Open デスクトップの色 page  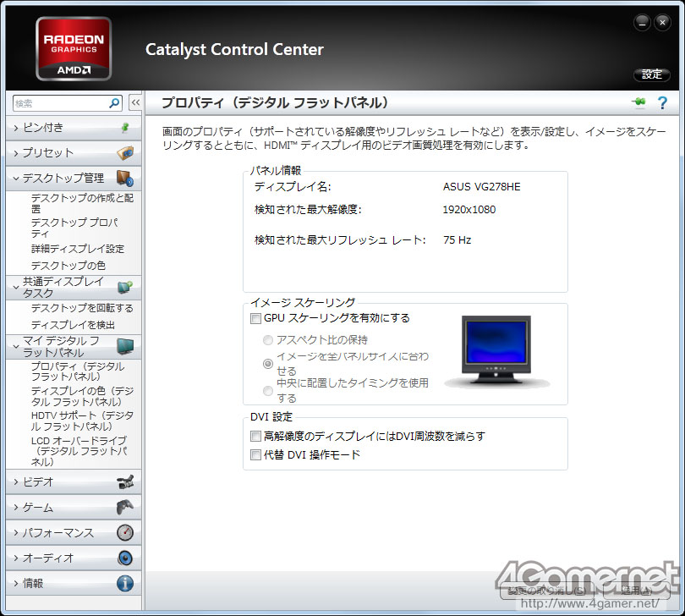[x=68, y=266]
